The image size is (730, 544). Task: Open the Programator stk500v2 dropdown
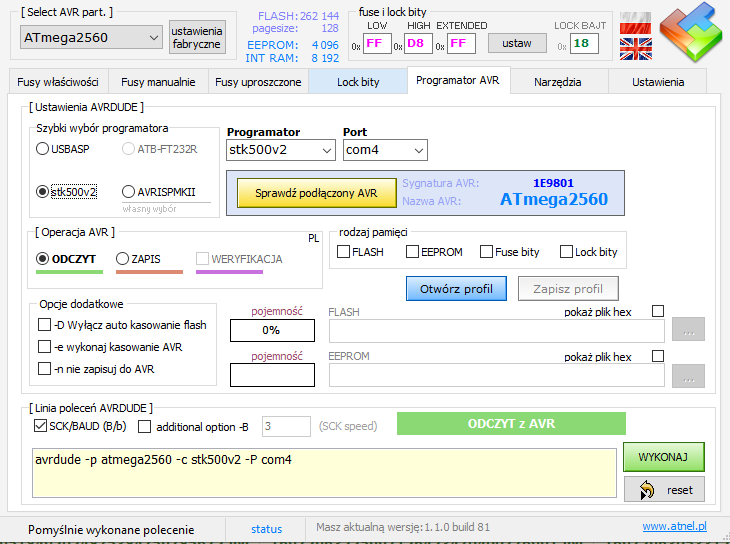tap(281, 150)
